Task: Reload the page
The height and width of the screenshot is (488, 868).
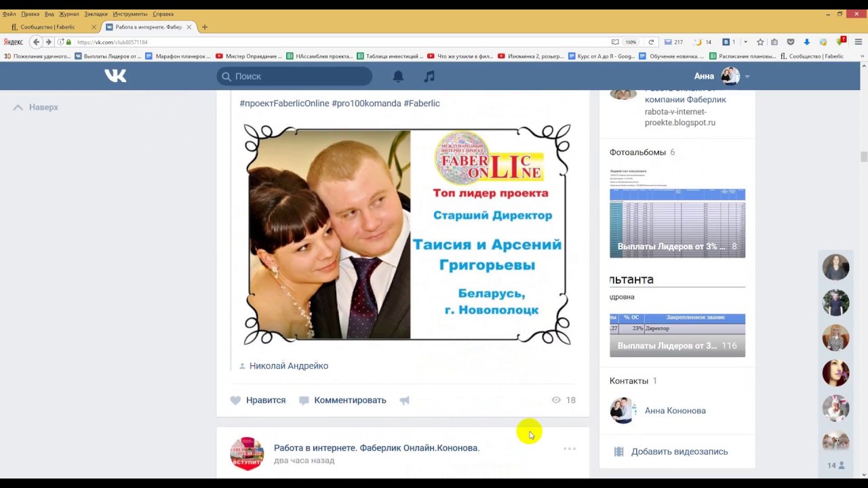Action: (x=651, y=42)
